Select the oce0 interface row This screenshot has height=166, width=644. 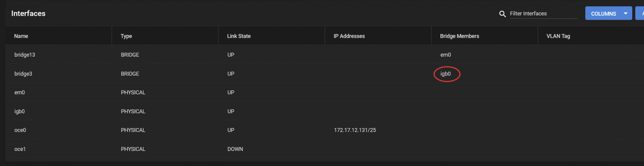click(325, 130)
